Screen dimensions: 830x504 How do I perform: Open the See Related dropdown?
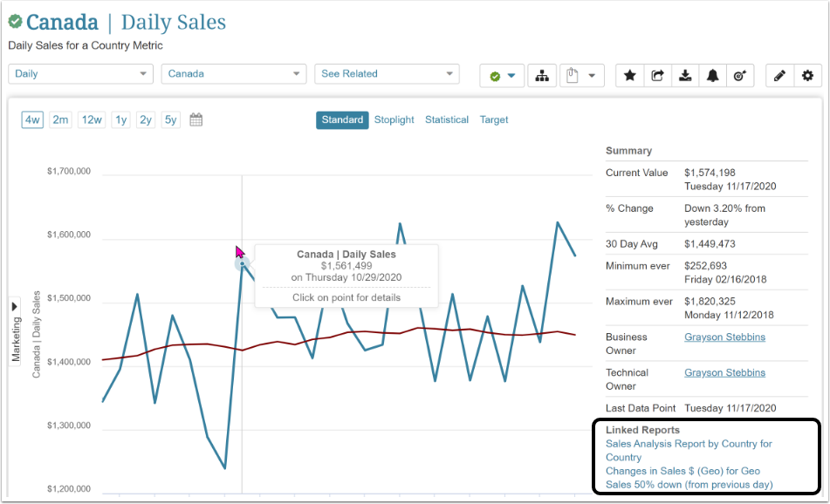(387, 74)
